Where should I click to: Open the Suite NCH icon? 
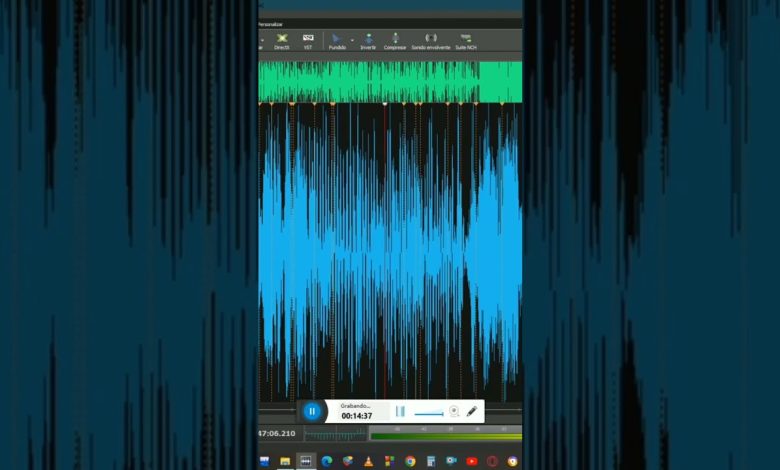click(x=465, y=40)
